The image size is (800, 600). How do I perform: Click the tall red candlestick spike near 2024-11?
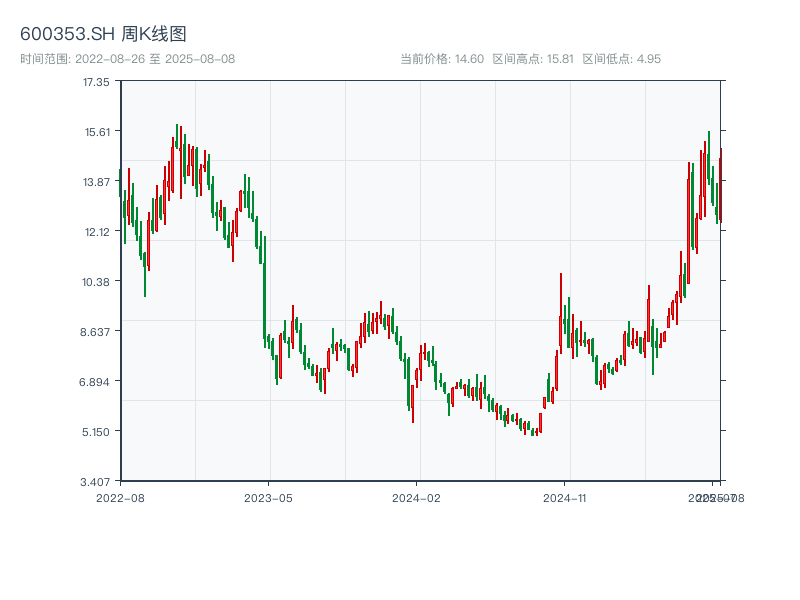click(561, 313)
